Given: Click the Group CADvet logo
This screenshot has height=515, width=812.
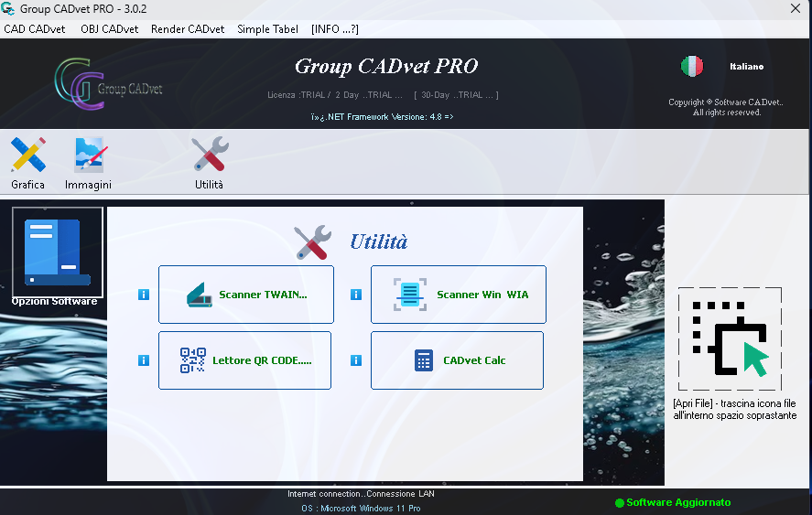Looking at the screenshot, I should click(109, 84).
